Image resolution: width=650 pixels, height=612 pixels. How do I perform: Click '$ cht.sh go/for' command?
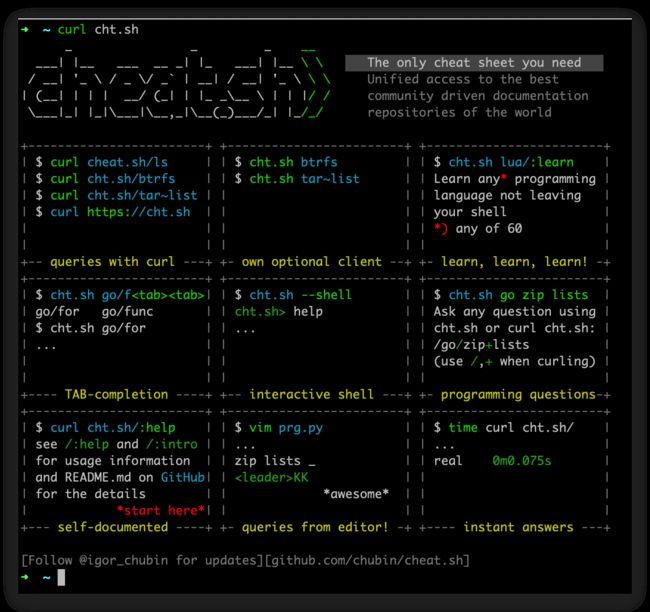click(90, 328)
